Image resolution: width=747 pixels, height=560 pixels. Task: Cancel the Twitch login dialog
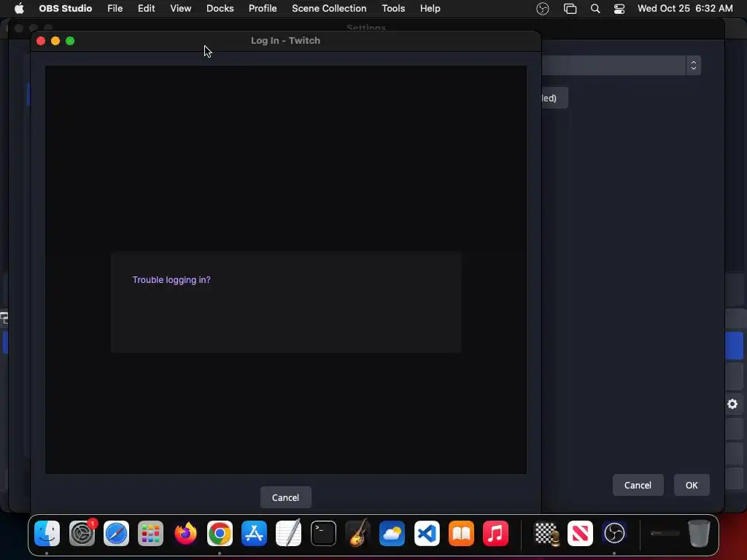[x=285, y=497]
